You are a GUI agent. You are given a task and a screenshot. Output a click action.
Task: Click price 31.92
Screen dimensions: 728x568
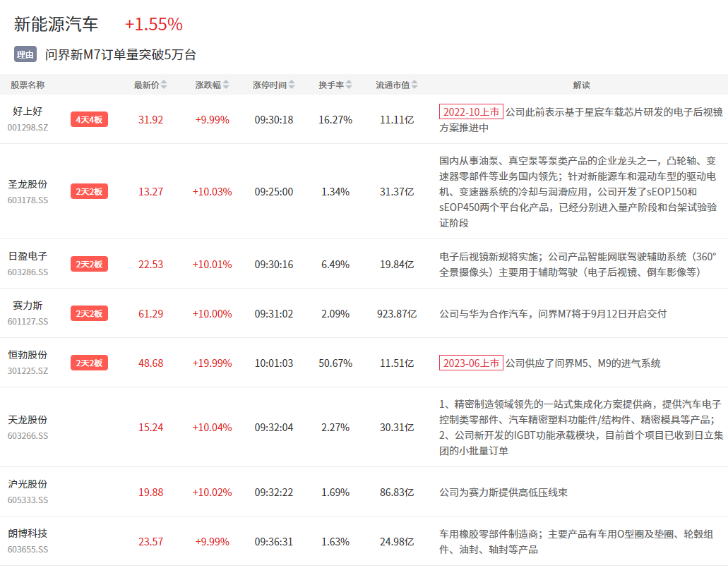(x=151, y=120)
